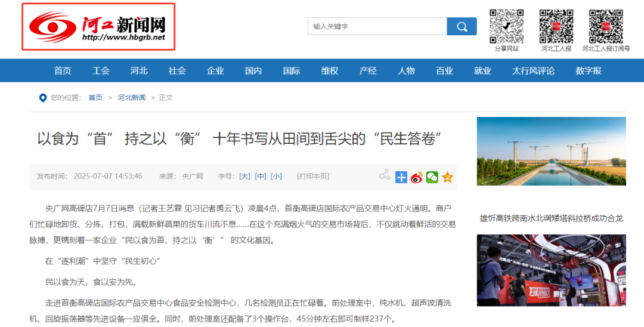
Task: Open the bridge construction thumbnail image
Action: point(551,151)
